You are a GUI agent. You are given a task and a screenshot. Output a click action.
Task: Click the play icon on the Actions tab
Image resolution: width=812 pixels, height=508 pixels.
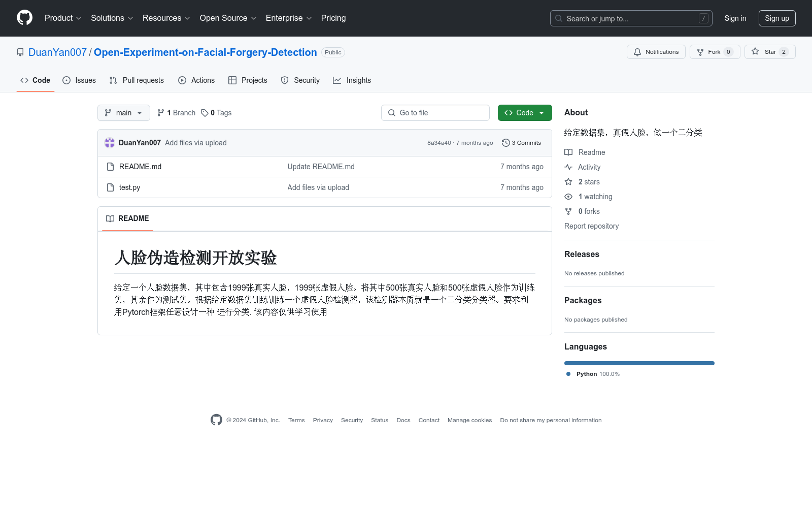coord(182,80)
